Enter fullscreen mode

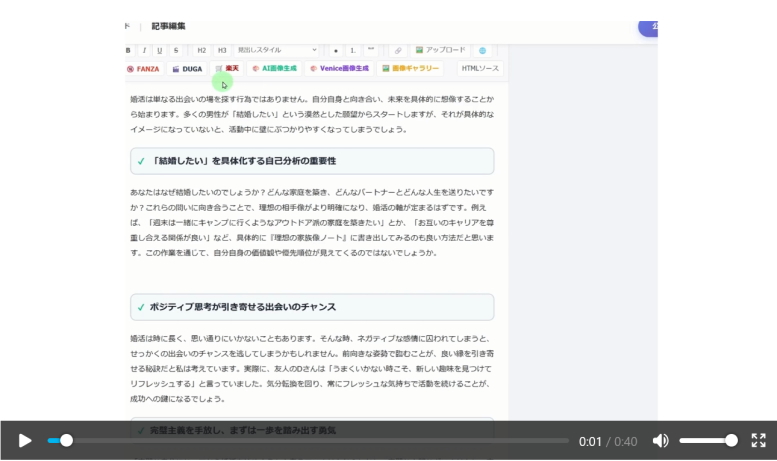coord(758,440)
